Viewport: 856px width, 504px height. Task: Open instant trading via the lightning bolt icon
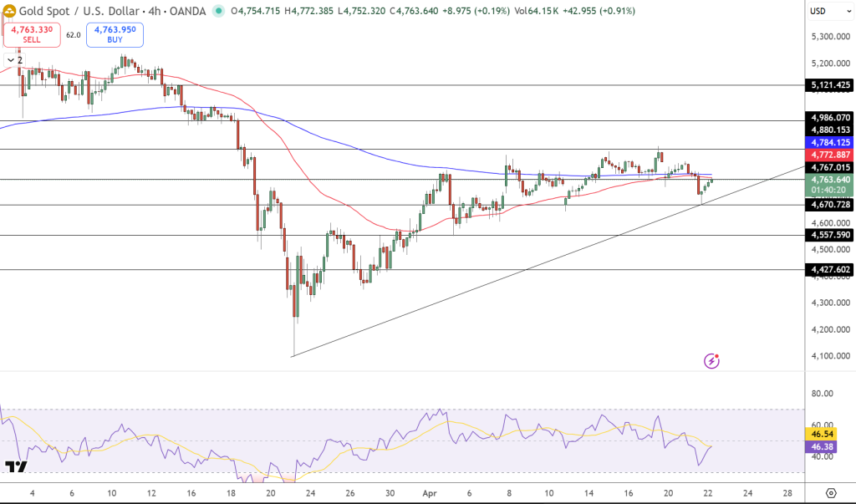[x=711, y=361]
